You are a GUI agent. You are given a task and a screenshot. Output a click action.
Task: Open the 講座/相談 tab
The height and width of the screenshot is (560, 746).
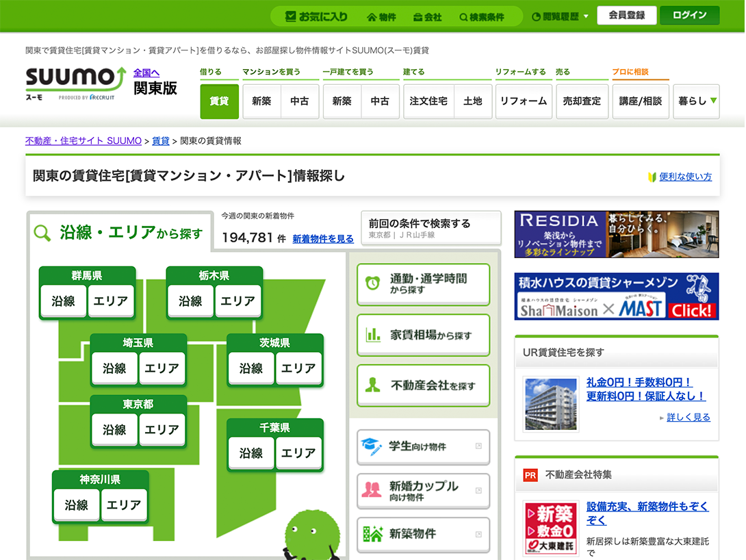tap(641, 101)
